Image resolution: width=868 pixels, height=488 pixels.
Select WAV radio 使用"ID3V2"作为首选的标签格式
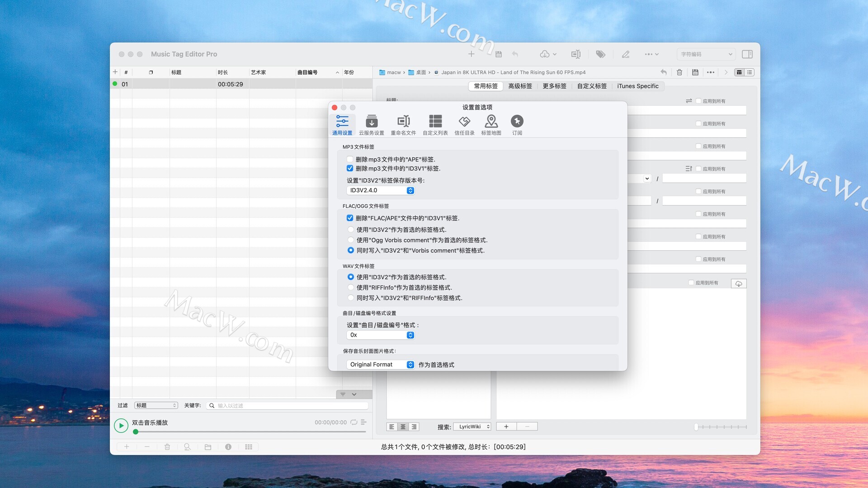coord(351,277)
